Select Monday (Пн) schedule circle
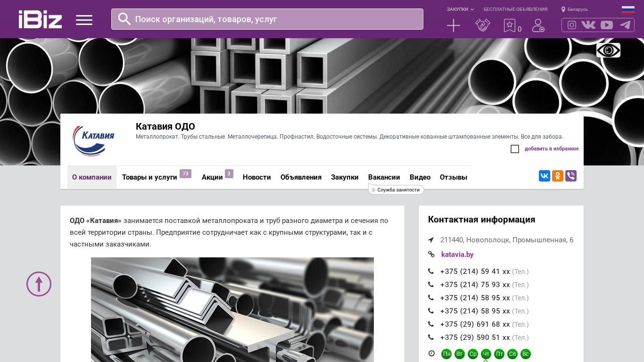Screen dimensions: 644x362 coord(446,354)
